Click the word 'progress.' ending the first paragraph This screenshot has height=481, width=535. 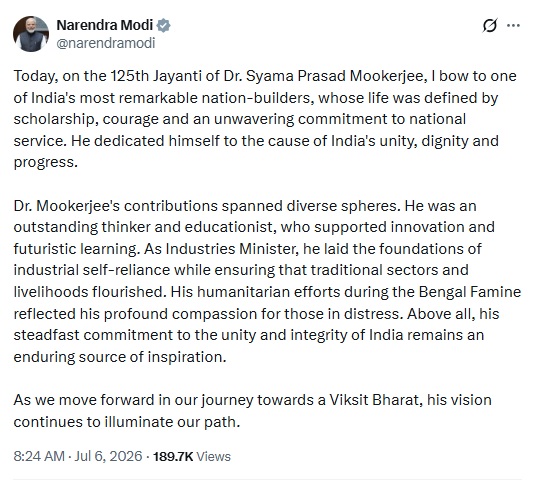point(46,163)
